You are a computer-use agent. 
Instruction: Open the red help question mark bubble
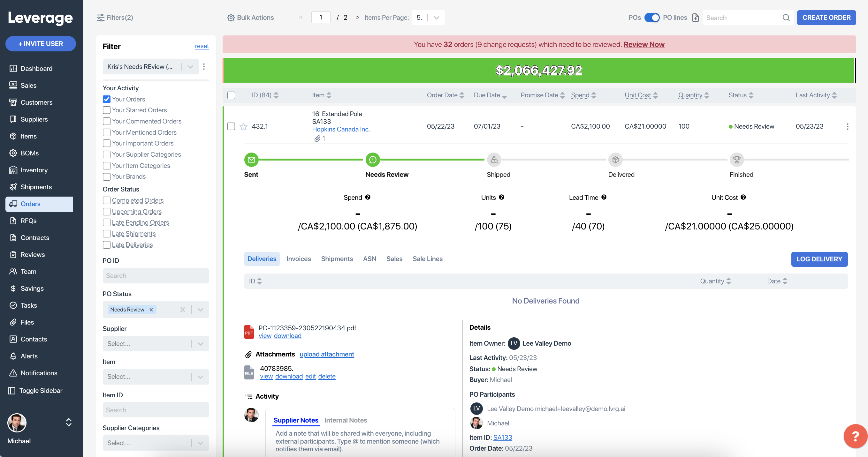point(855,437)
